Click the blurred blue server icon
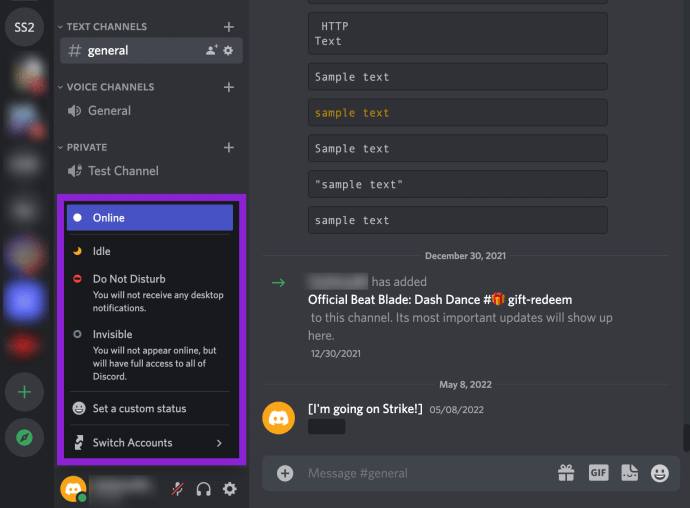690x508 pixels. 24,301
